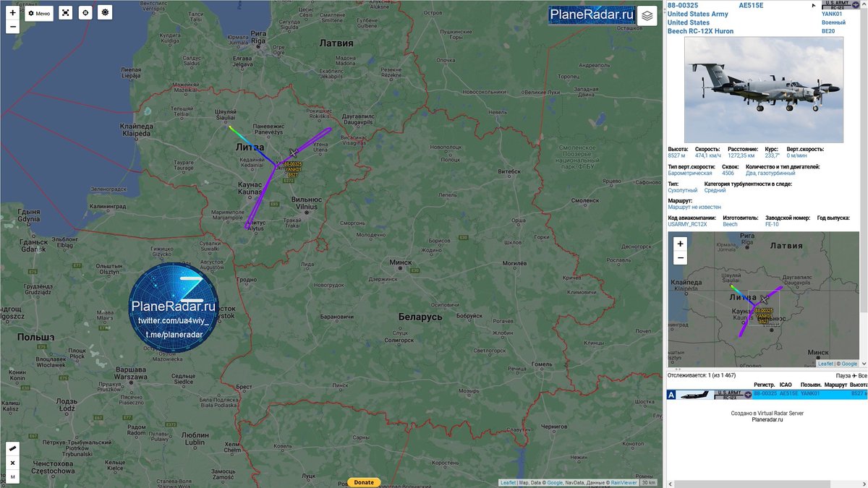Click the heading value 233,7°

[x=773, y=155]
